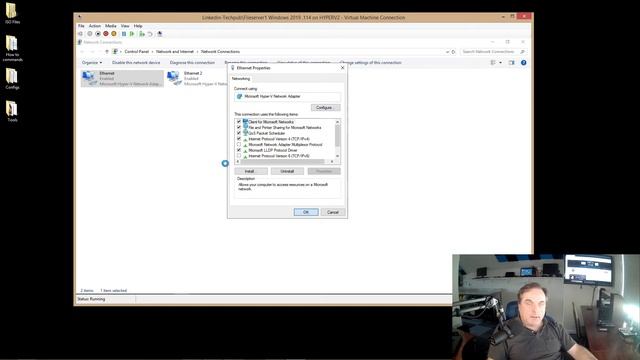Open the Media menu
The height and width of the screenshot is (360, 640).
111,26
